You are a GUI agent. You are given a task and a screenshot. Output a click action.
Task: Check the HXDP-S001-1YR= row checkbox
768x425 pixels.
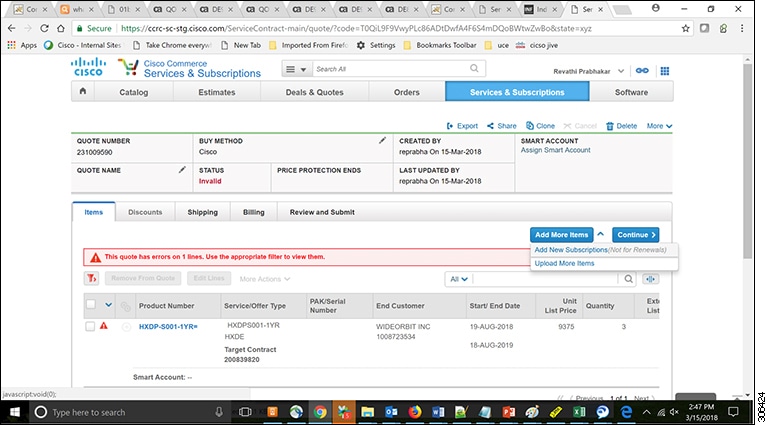(90, 326)
